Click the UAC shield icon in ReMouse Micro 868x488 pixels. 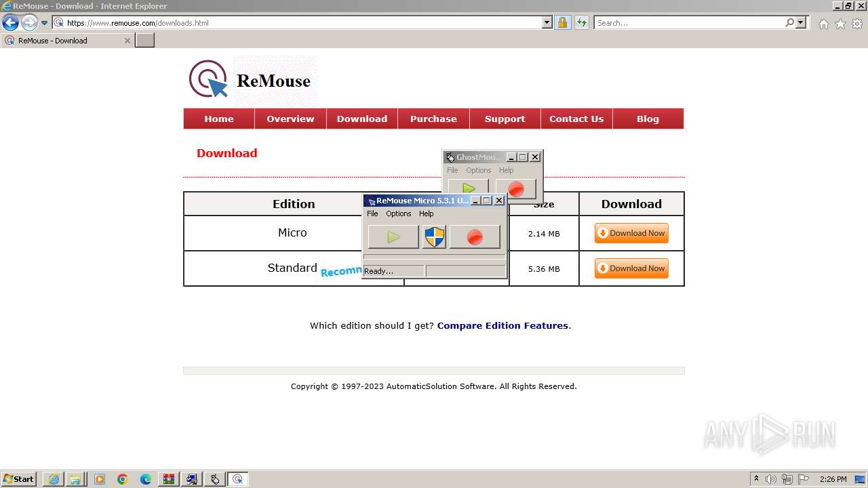point(434,237)
